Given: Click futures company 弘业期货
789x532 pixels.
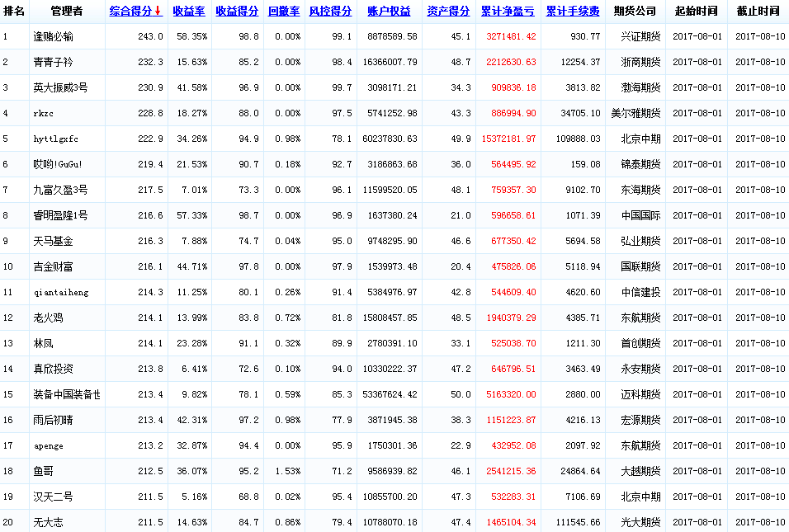Looking at the screenshot, I should coord(640,242).
